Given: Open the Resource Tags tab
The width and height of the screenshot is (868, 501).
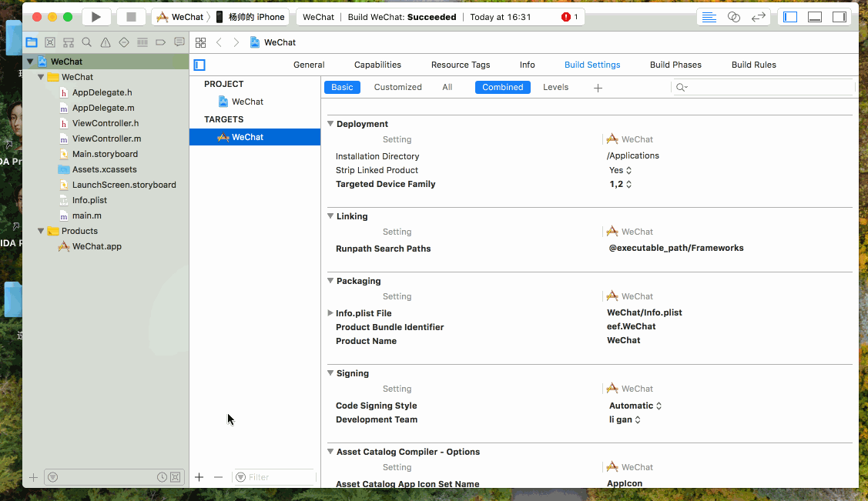Looking at the screenshot, I should point(461,65).
